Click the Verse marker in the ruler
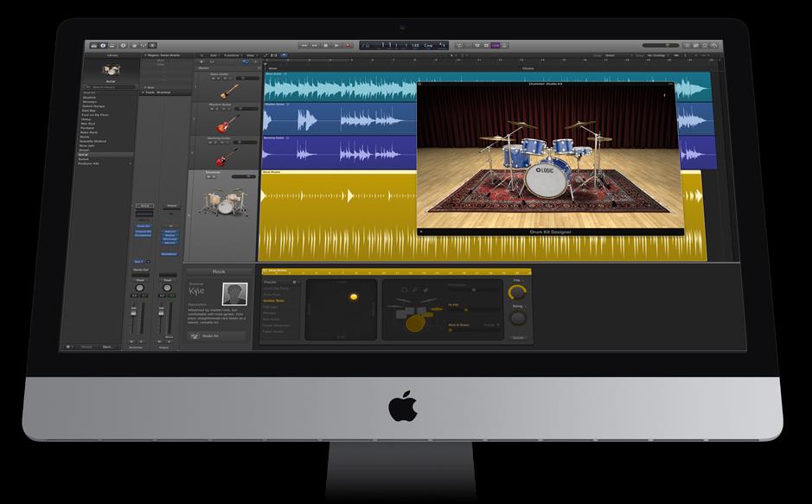The image size is (812, 504). coord(273,68)
